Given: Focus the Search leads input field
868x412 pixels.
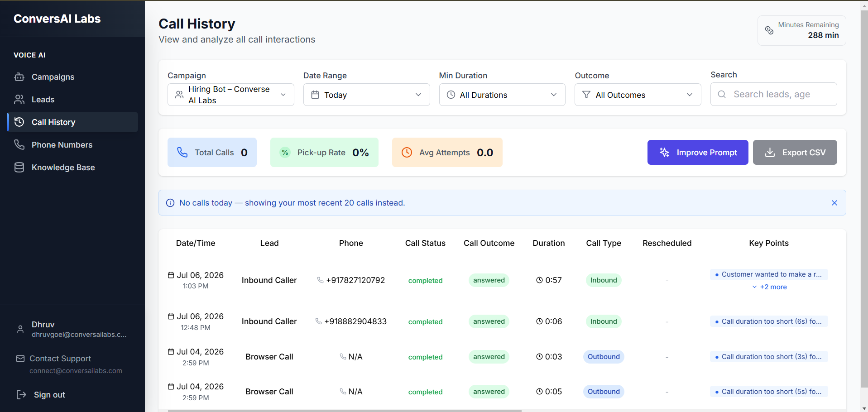Looking at the screenshot, I should 774,94.
